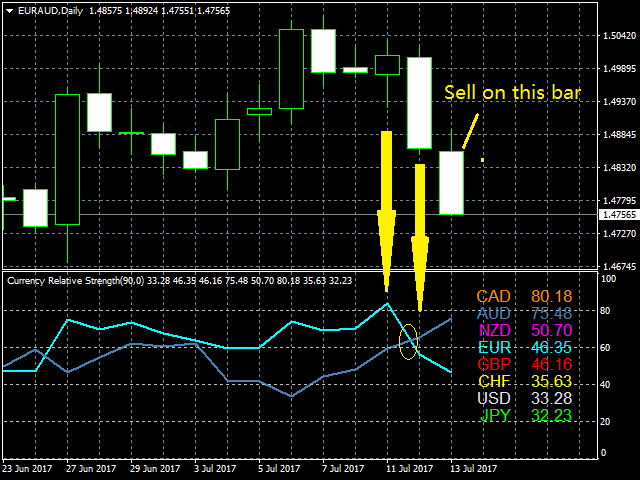Click the EUR currency label in legend
The width and height of the screenshot is (640, 480).
click(494, 347)
